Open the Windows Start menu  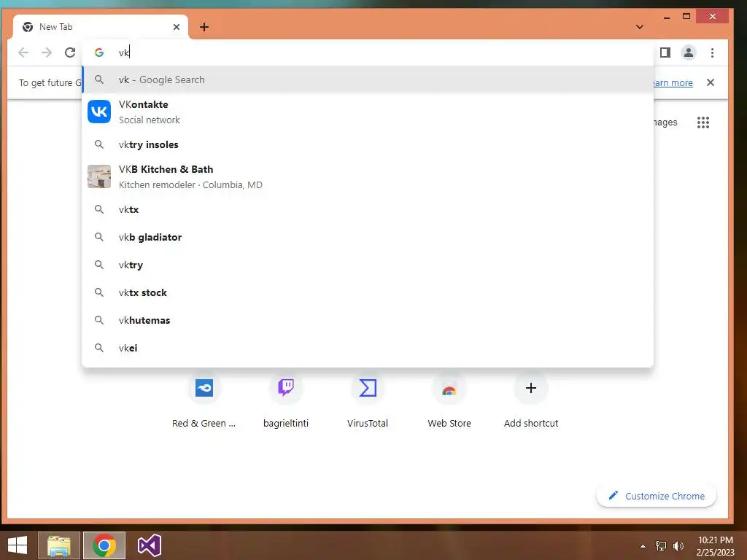(x=18, y=545)
